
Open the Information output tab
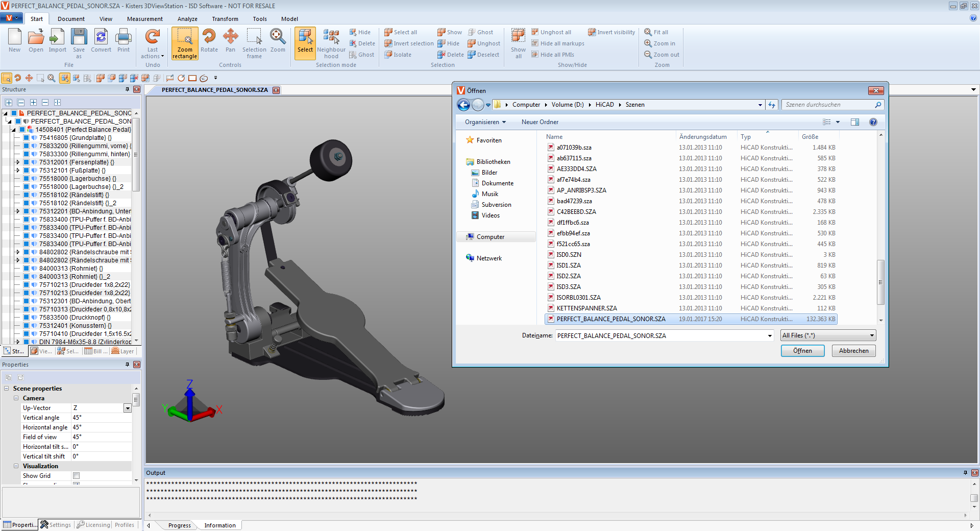coord(220,525)
